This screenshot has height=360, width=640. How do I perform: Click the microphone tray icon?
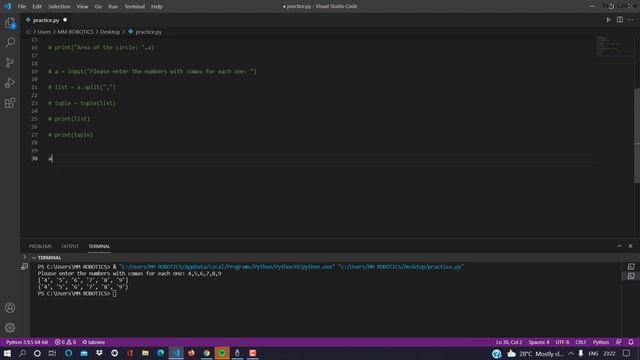tap(581, 353)
